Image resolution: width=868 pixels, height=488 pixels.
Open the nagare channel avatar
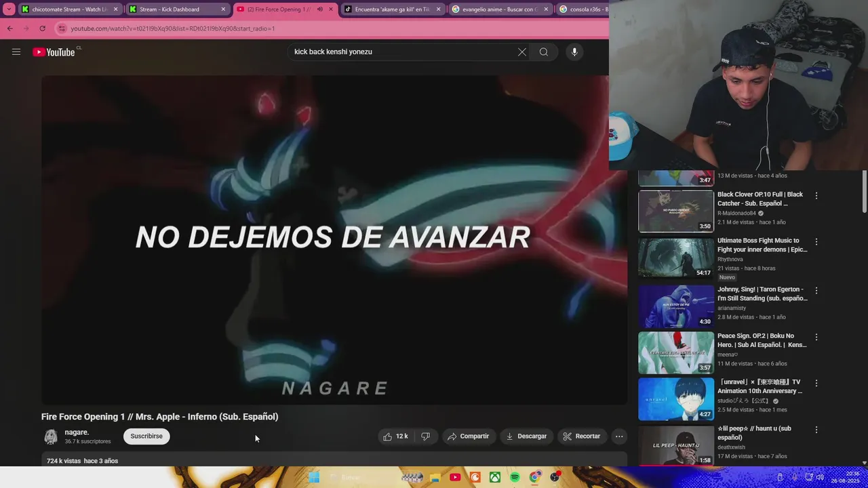(50, 437)
